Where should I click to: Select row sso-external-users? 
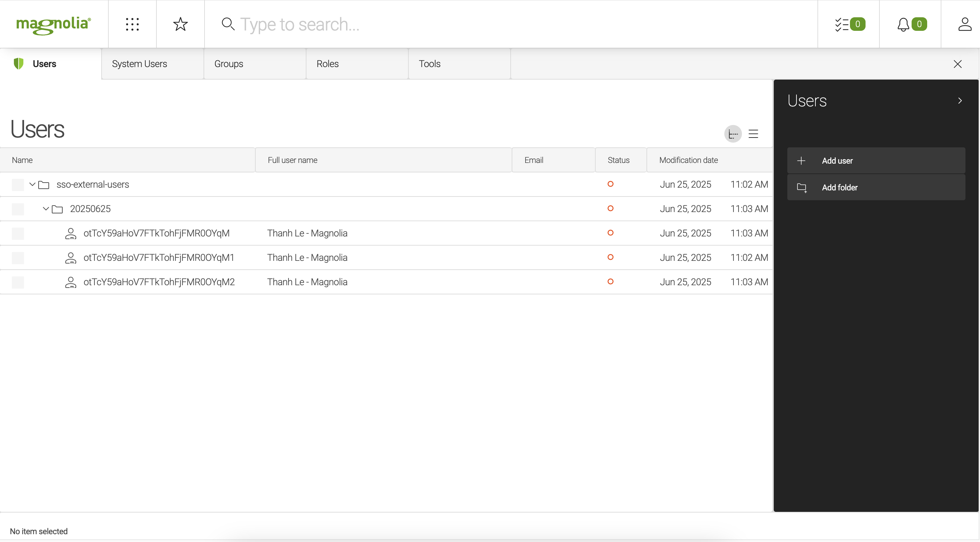(386, 185)
